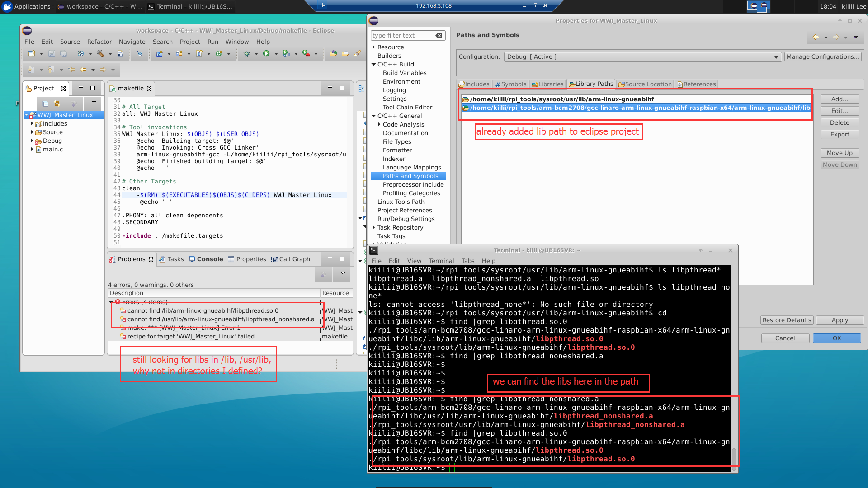Click the binary 010 toolbar icon

tap(121, 54)
